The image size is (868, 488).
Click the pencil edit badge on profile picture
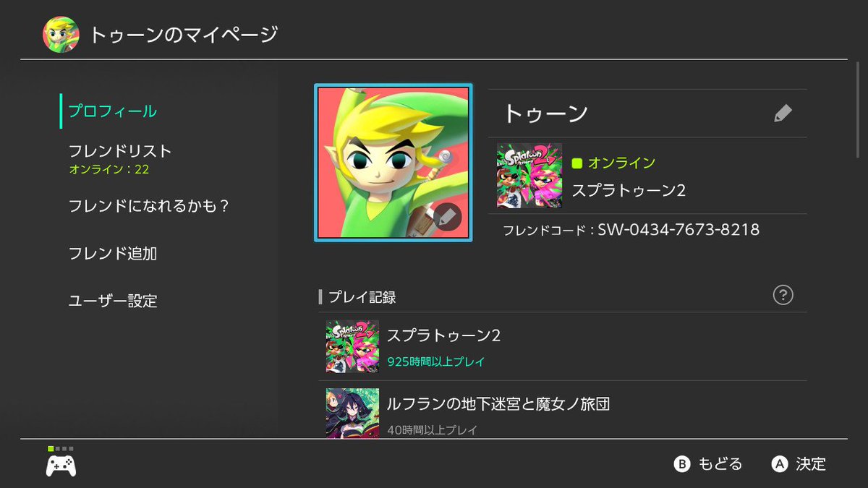point(447,216)
